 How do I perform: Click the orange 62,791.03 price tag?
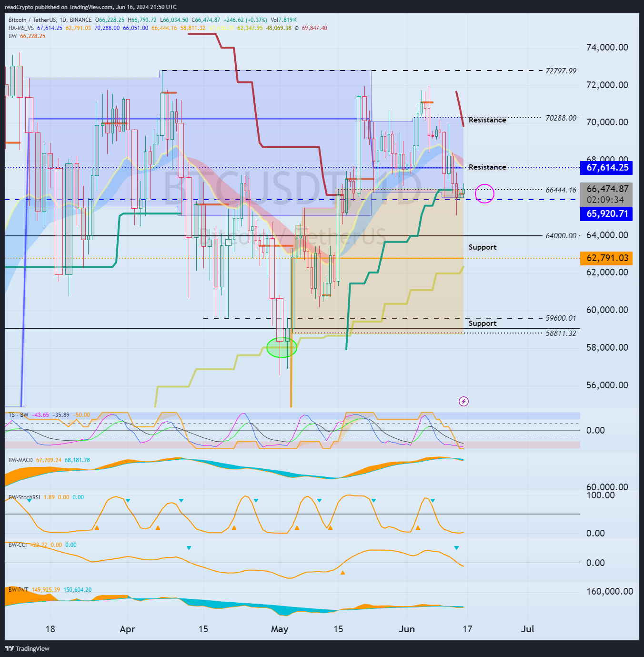coord(606,258)
